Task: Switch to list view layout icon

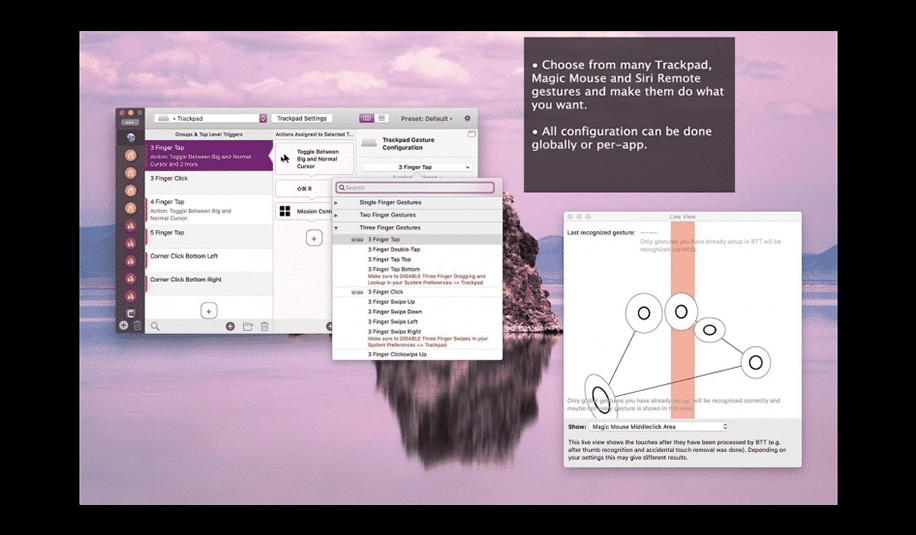Action: [381, 118]
